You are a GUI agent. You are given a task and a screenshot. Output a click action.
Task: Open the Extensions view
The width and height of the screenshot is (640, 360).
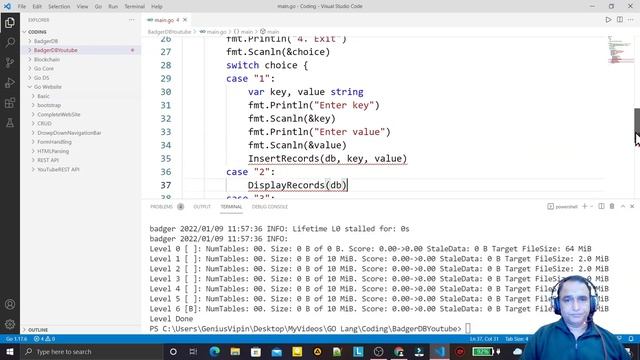[10, 102]
